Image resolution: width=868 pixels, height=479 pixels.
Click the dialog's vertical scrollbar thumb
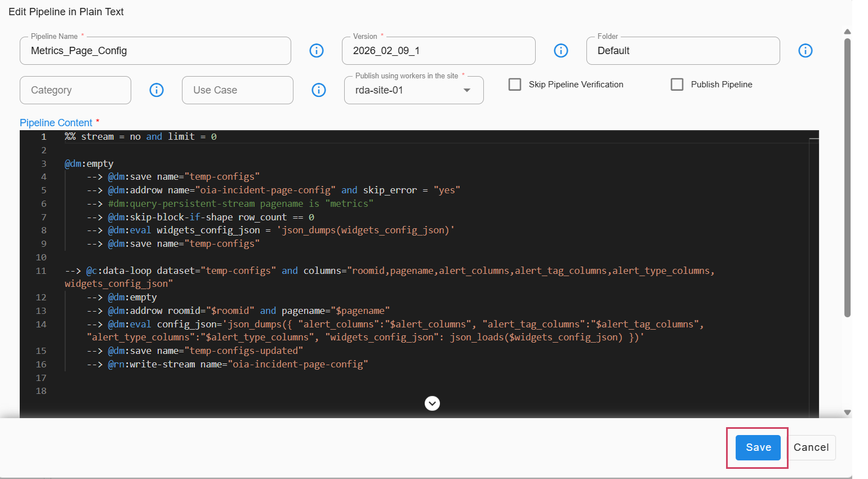click(x=847, y=175)
